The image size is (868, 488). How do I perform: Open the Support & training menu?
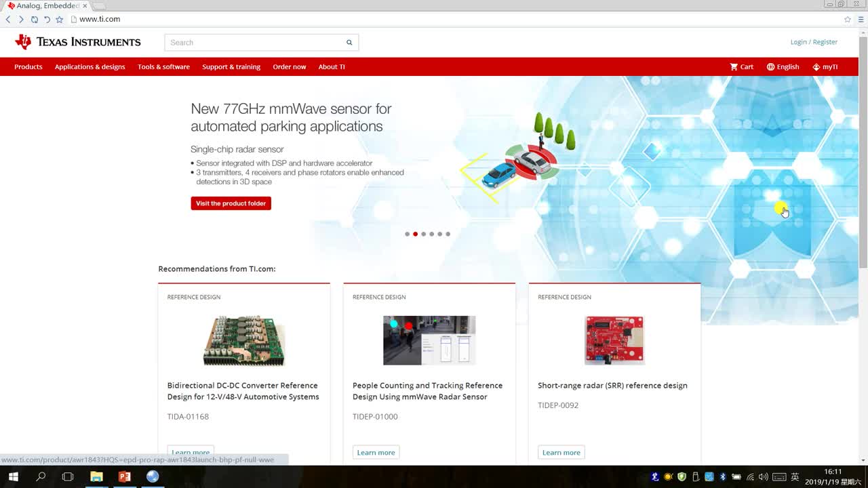(x=231, y=67)
